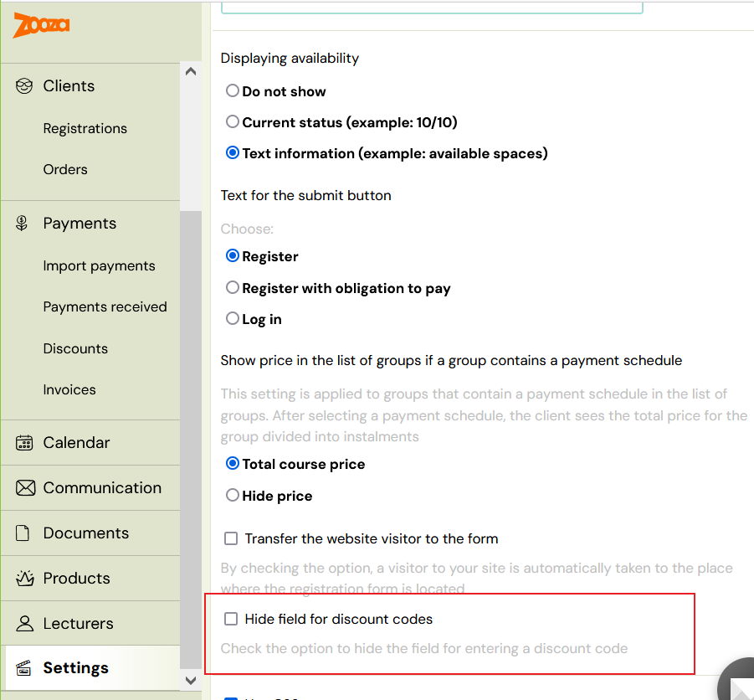Open the Payments menu section
Viewport: 754px width, 700px height.
click(x=80, y=224)
